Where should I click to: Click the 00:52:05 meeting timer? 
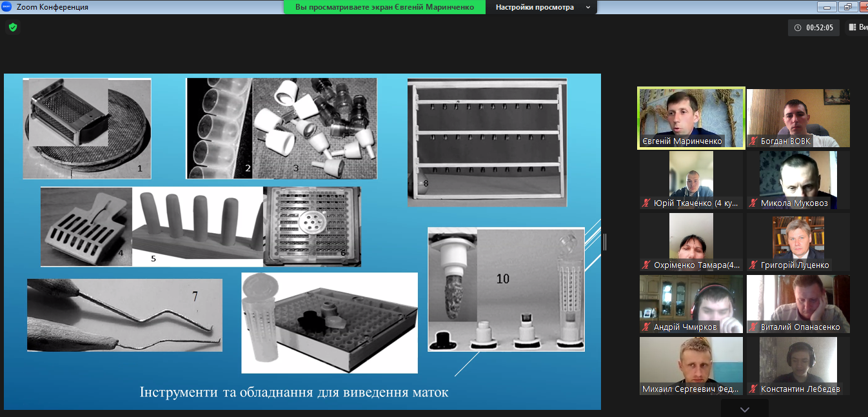[x=819, y=28]
